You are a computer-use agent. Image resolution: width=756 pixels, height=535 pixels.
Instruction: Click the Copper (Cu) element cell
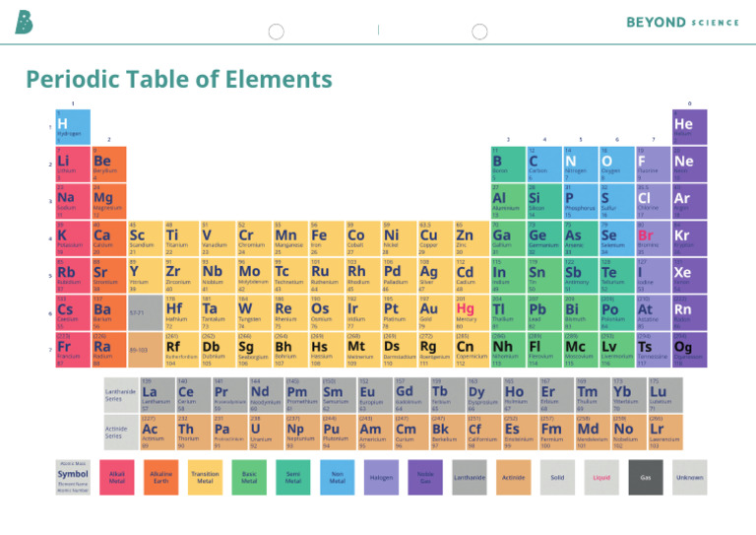[435, 238]
